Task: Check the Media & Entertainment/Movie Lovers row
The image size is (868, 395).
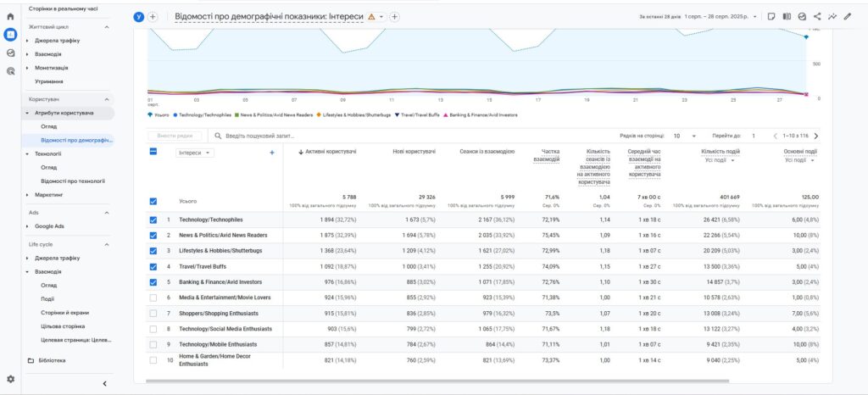Action: coord(153,298)
